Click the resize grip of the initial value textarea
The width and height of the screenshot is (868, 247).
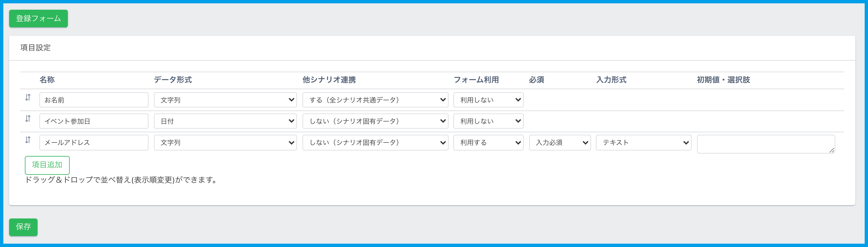click(831, 150)
